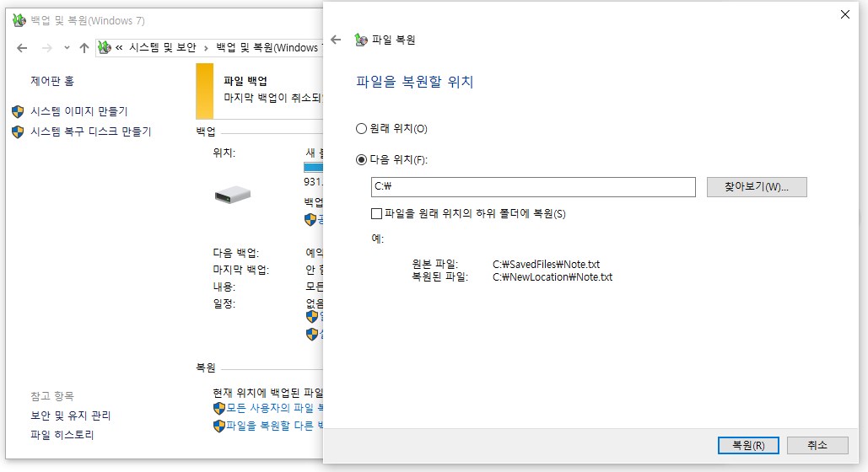The width and height of the screenshot is (868, 472).
Task: Click the 참고 항목 heading
Action: [52, 396]
